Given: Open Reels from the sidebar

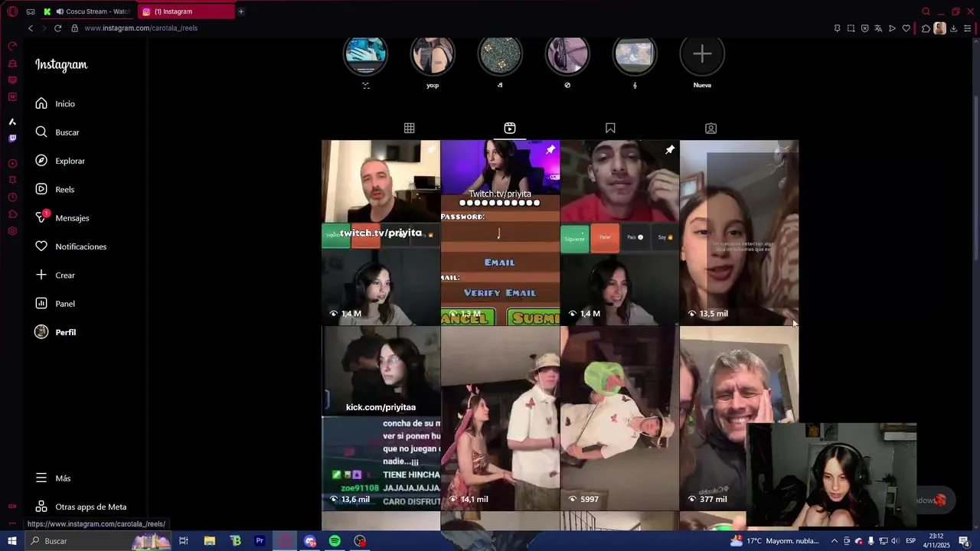Looking at the screenshot, I should (54, 189).
